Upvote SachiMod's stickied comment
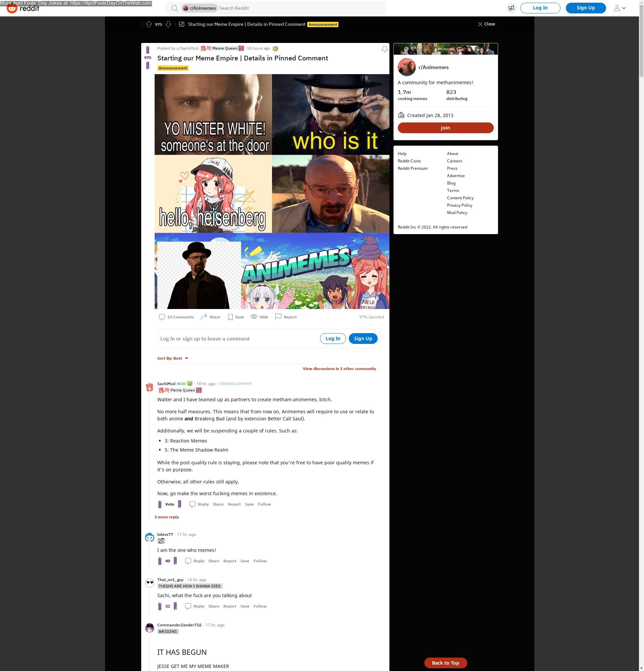Viewport: 644px width, 671px height. [x=160, y=504]
